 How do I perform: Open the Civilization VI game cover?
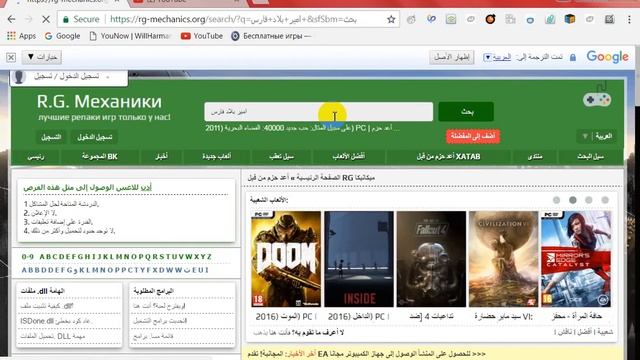click(x=503, y=259)
